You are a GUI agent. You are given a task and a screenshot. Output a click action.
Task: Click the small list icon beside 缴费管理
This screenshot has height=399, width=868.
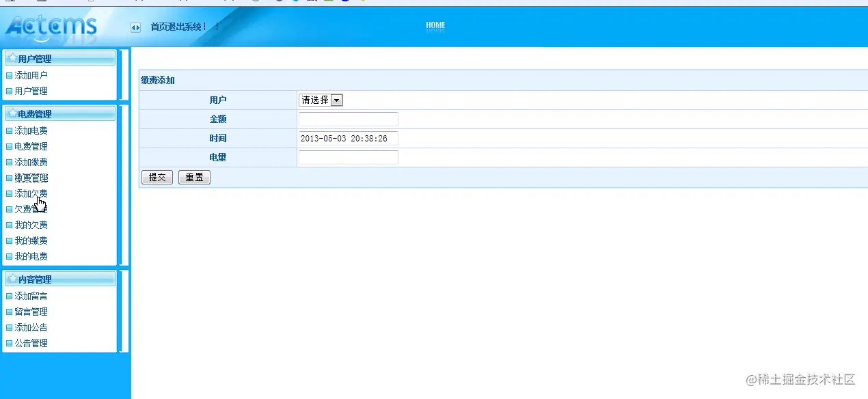pyautogui.click(x=9, y=178)
